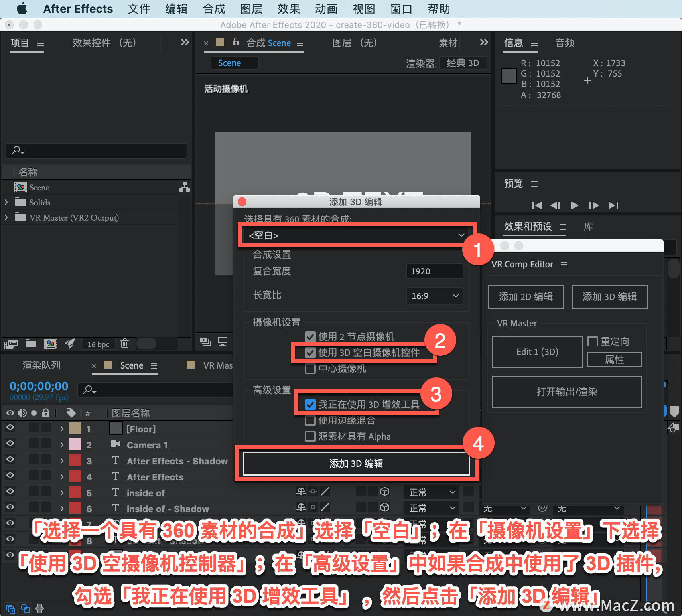Open the 效果和预设 panel menu icon
This screenshot has height=616, width=682.
(563, 227)
